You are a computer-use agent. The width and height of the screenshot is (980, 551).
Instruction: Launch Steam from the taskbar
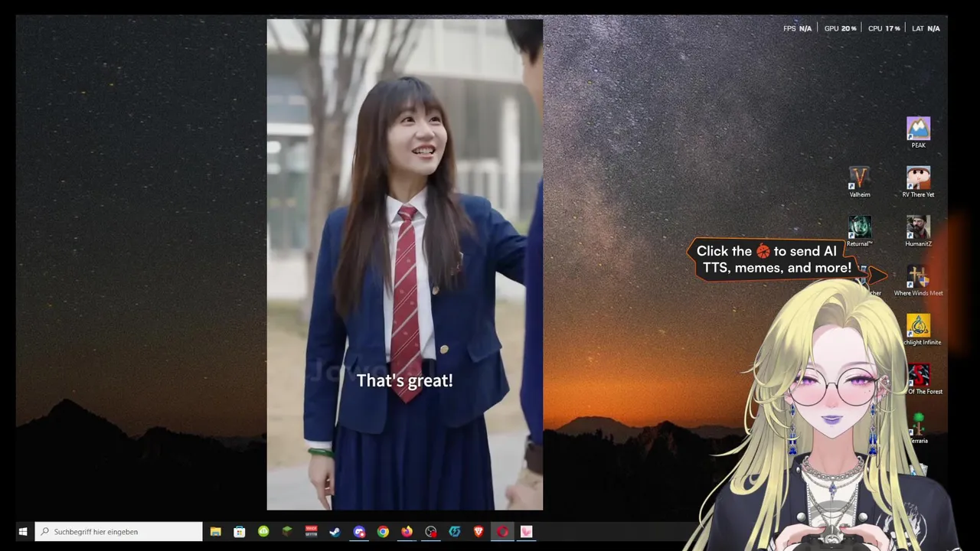pos(335,531)
